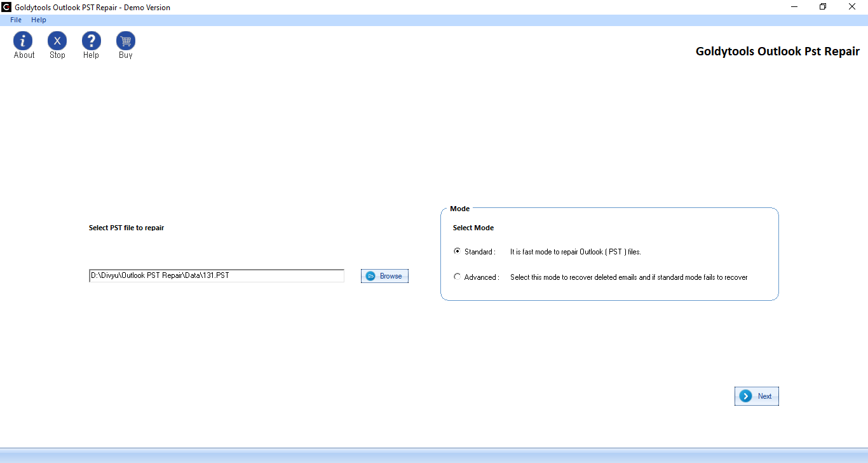The height and width of the screenshot is (463, 868).
Task: Click the Next button
Action: [757, 396]
